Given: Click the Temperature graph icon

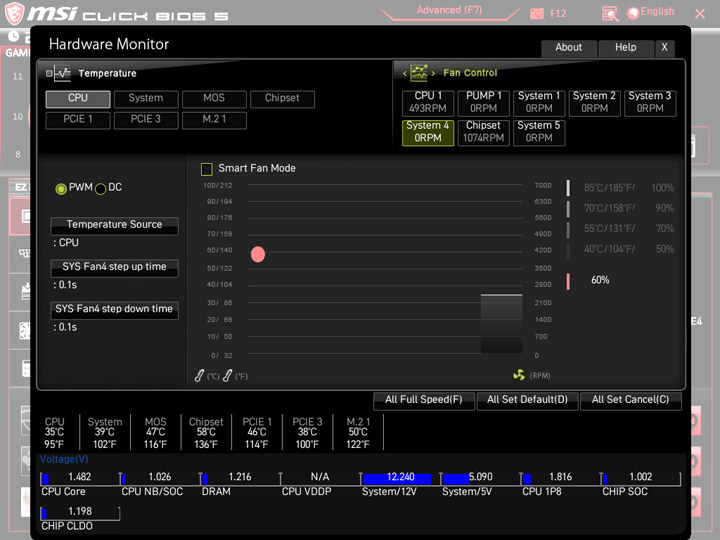Looking at the screenshot, I should pos(62,73).
